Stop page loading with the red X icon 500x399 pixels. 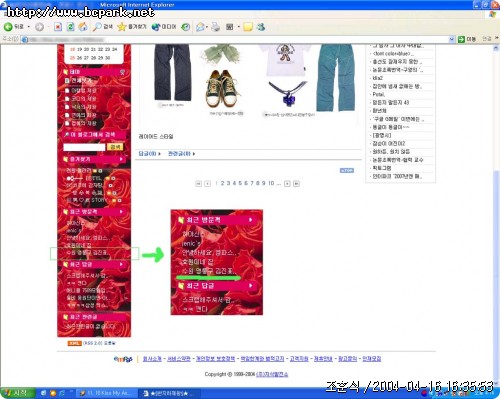click(58, 27)
